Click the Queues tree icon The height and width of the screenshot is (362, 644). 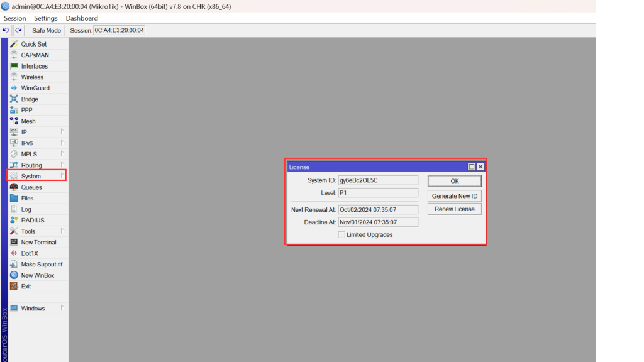pos(14,187)
